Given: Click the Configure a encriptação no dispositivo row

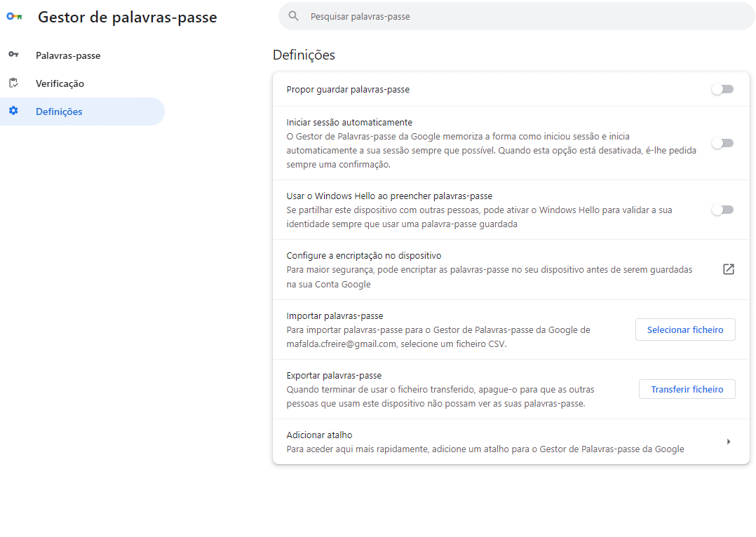Looking at the screenshot, I should (511, 269).
